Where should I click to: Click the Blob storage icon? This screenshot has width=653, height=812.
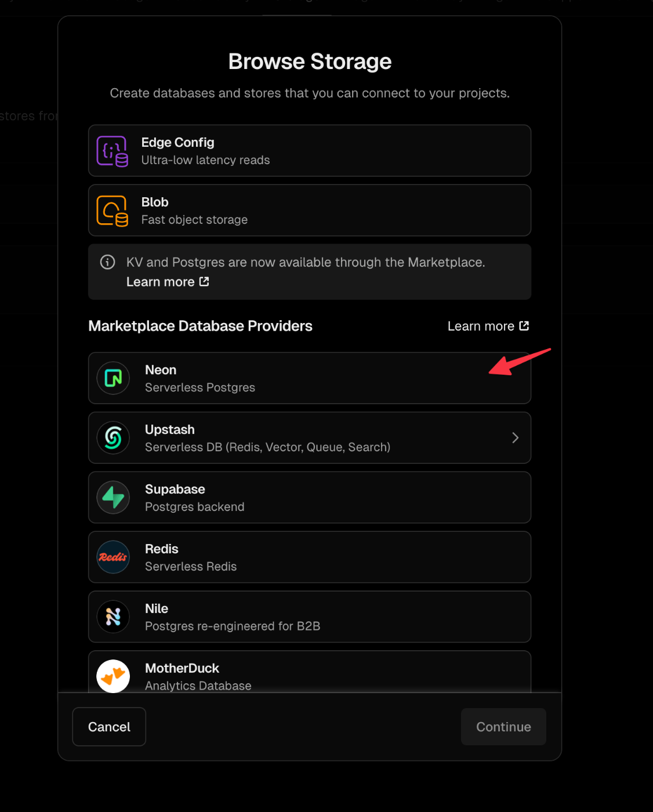tap(113, 211)
